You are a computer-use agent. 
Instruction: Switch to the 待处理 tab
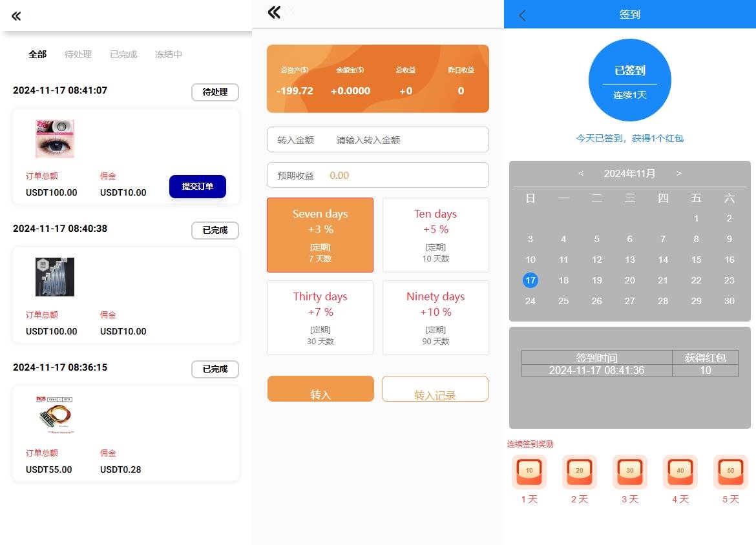pos(78,54)
